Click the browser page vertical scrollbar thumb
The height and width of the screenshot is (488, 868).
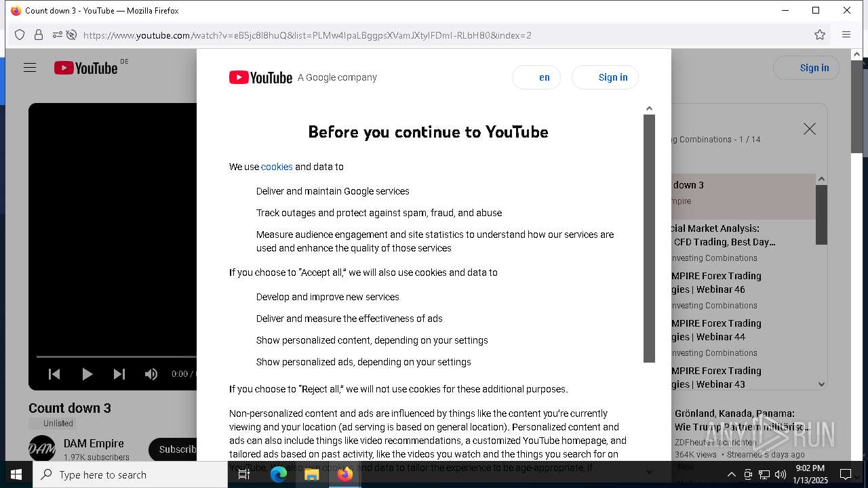857,106
